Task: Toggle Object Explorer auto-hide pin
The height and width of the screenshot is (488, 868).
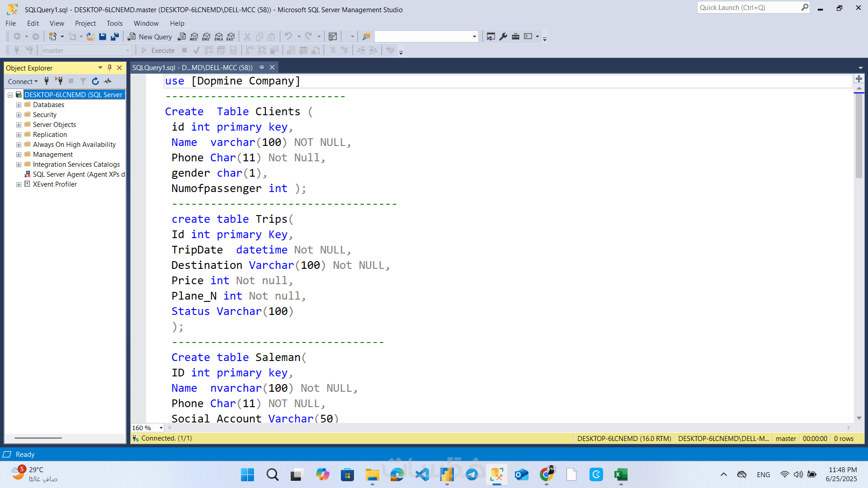Action: pyautogui.click(x=109, y=68)
